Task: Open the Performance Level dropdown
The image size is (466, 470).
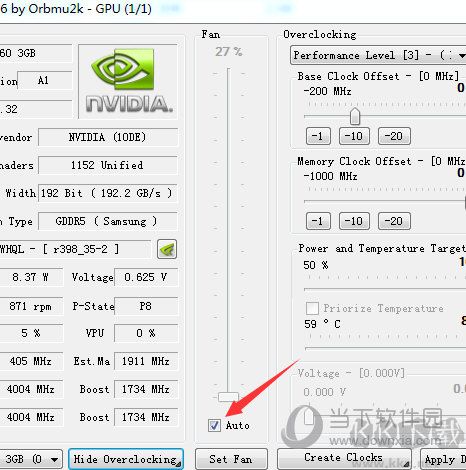Action: tap(378, 55)
